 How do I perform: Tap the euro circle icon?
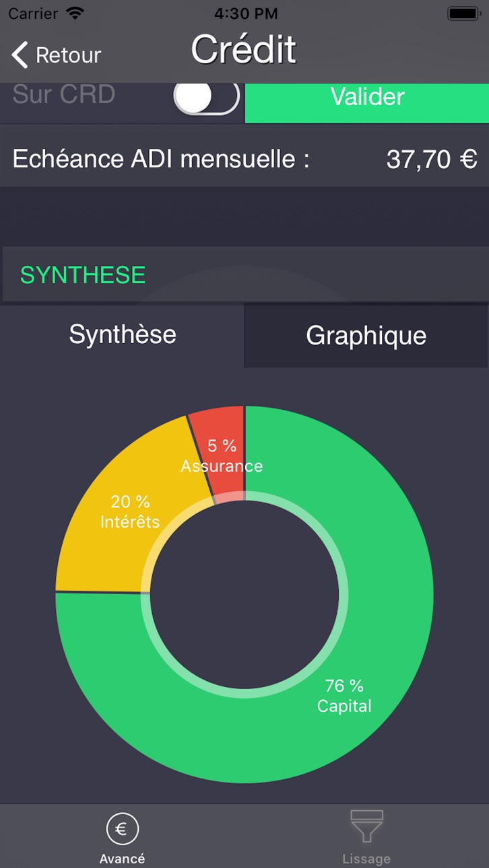[122, 829]
